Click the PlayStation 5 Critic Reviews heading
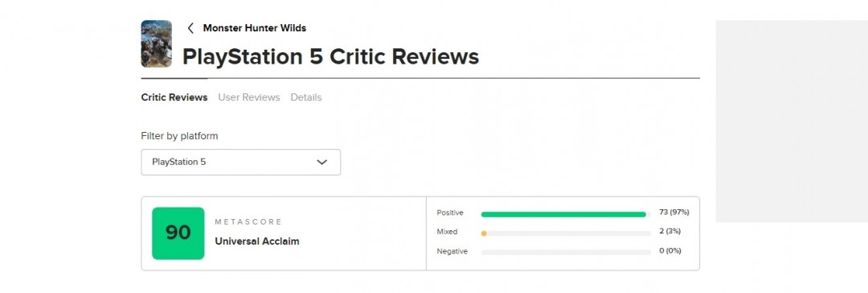Screen dimensions: 868x293 pyautogui.click(x=330, y=56)
